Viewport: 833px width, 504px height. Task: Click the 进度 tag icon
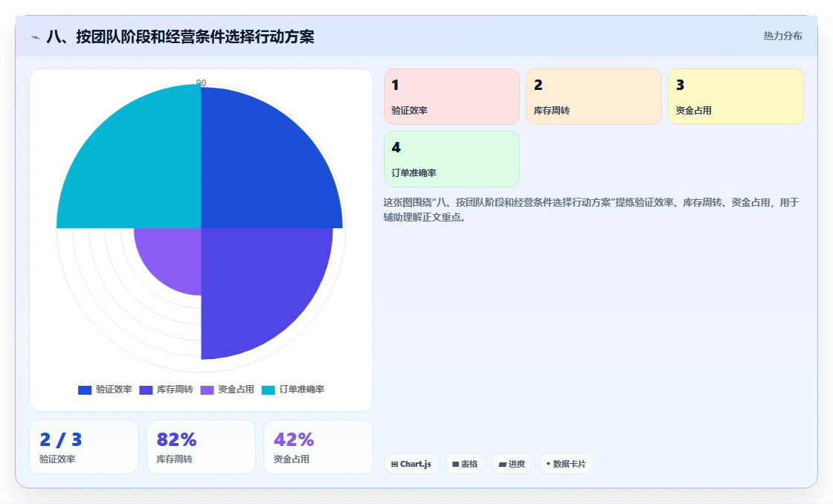pyautogui.click(x=502, y=464)
